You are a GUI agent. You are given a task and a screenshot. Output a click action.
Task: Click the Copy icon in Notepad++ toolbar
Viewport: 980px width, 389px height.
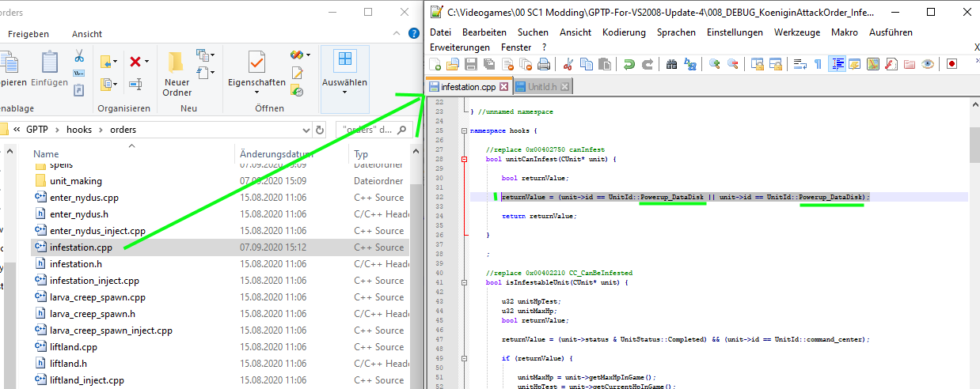click(586, 64)
